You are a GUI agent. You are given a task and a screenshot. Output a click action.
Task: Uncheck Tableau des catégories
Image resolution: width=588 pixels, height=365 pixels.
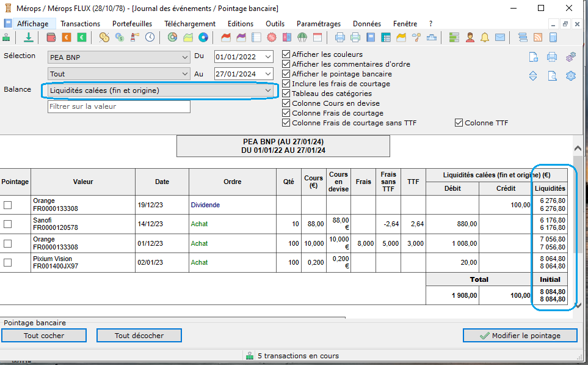[286, 93]
